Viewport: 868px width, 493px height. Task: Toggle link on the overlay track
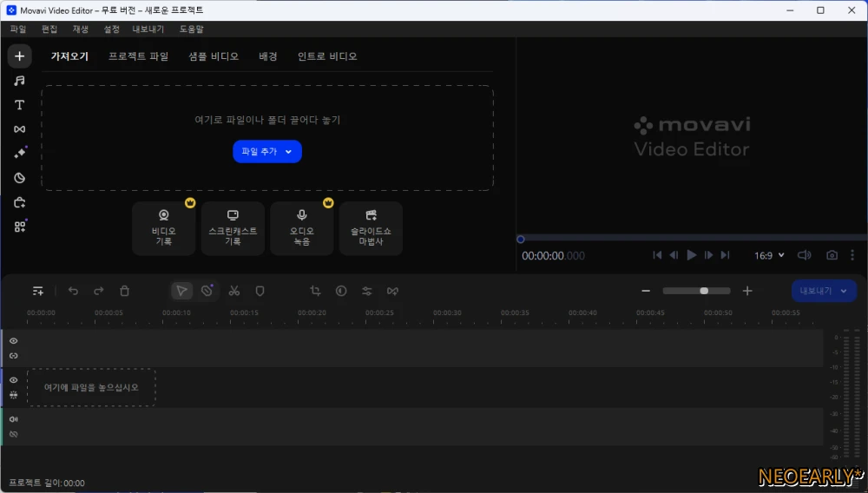click(x=14, y=356)
